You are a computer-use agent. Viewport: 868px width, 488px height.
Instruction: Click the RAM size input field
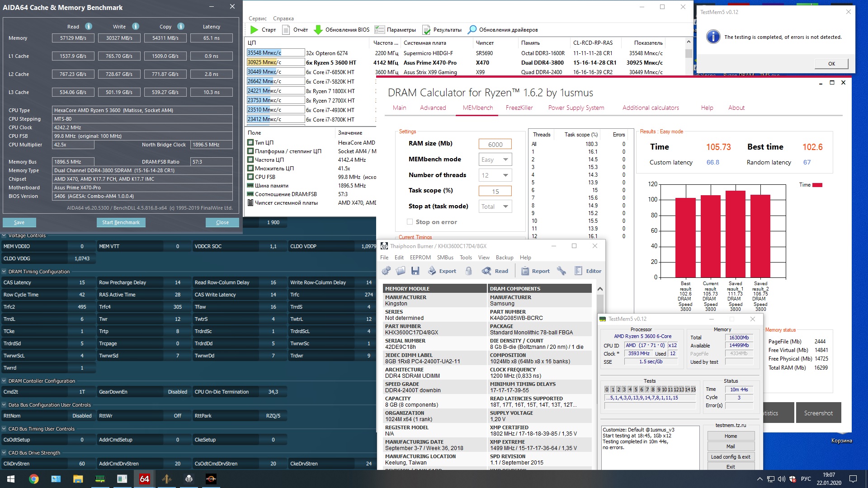(x=495, y=144)
